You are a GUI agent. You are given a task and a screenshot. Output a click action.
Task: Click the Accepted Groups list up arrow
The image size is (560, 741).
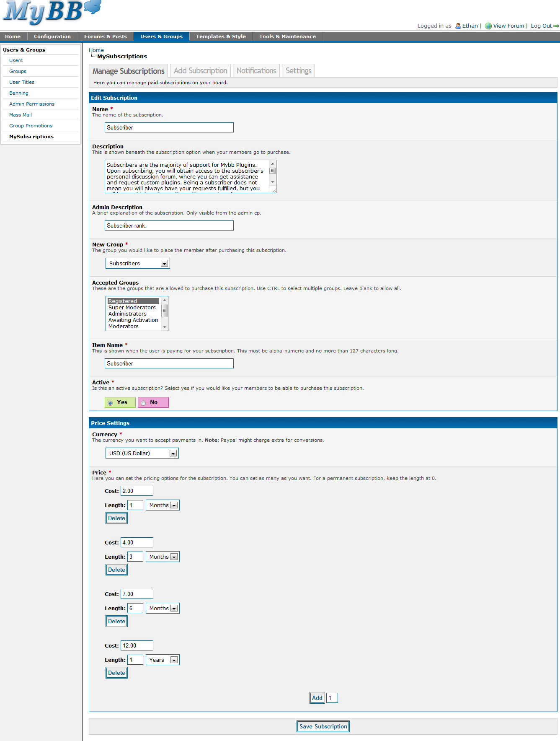(x=165, y=301)
